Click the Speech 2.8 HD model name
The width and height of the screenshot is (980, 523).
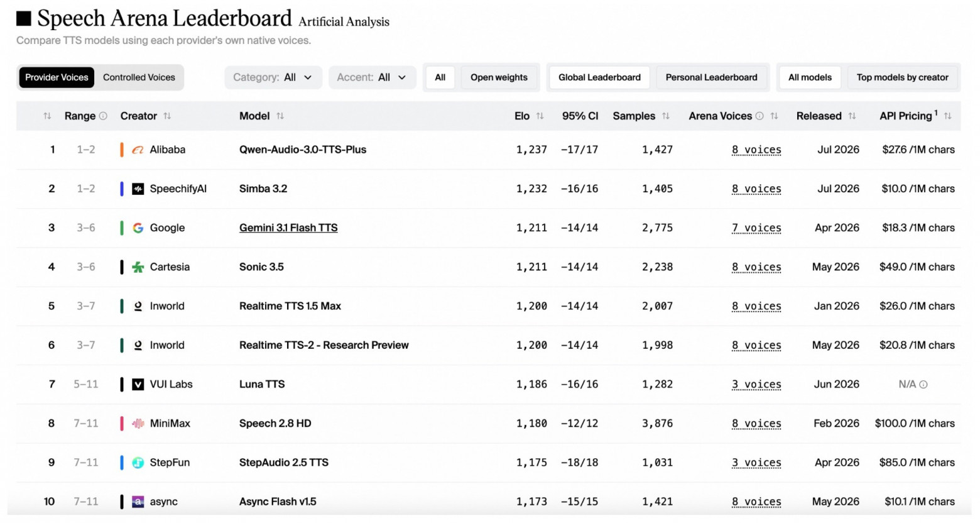coord(275,424)
